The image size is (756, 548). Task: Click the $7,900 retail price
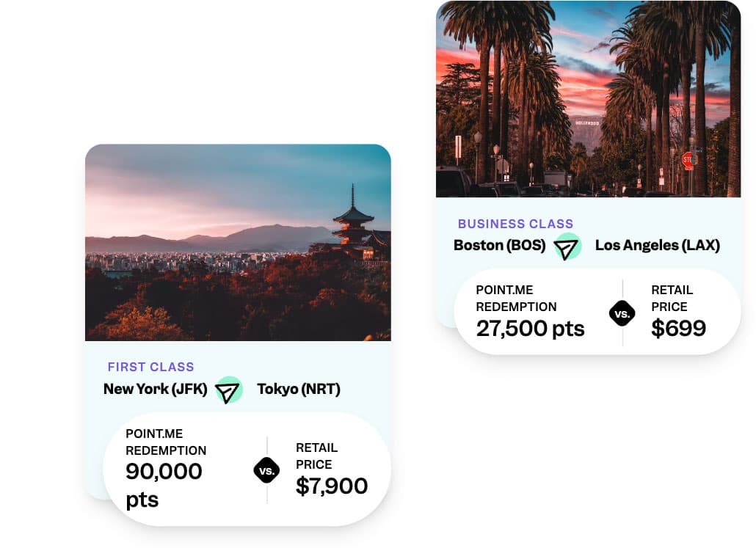click(x=332, y=486)
